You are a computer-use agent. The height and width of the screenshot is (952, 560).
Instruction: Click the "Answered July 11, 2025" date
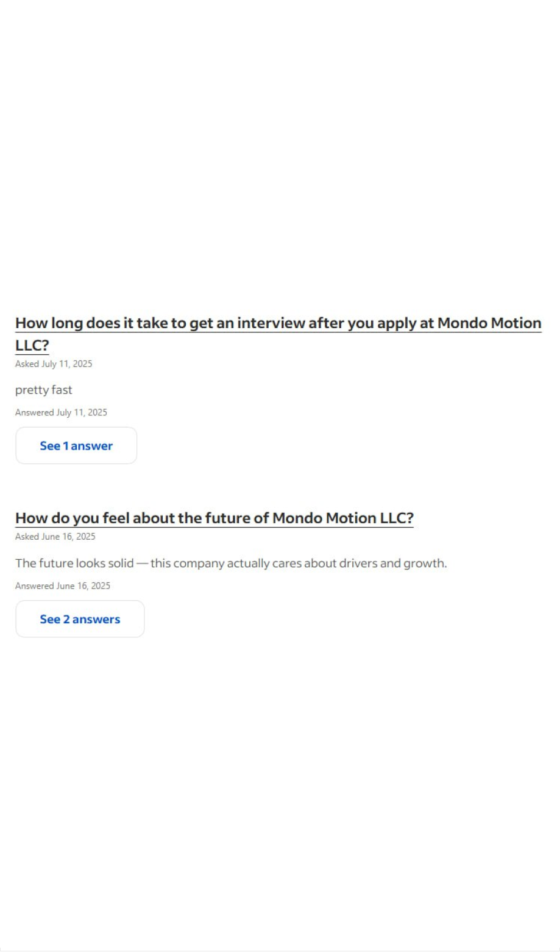pyautogui.click(x=61, y=413)
